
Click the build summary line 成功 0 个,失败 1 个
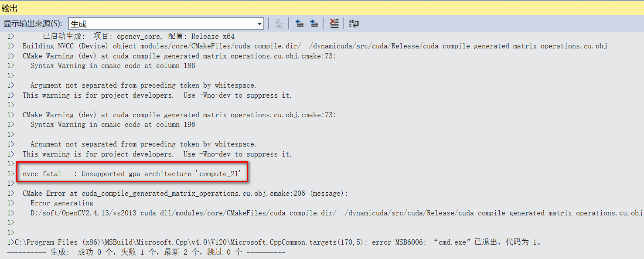146,252
